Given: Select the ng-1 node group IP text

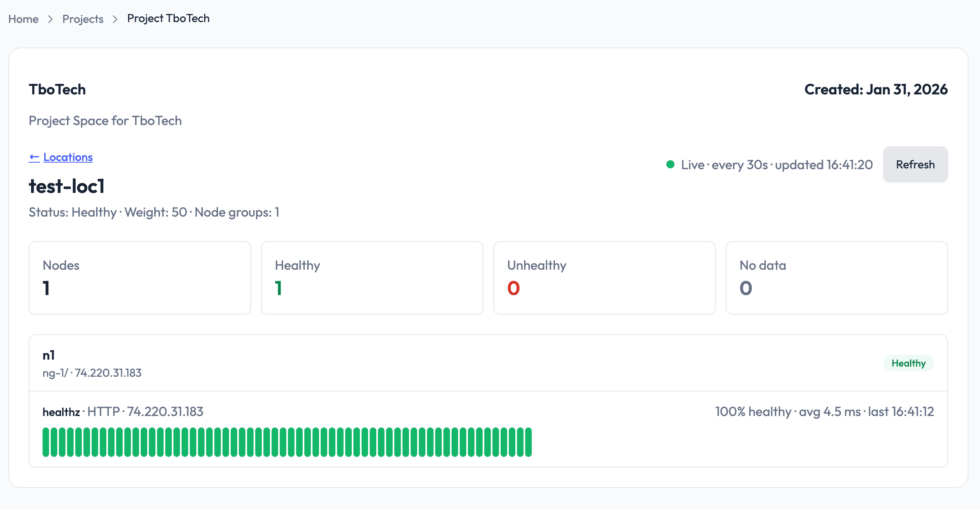Looking at the screenshot, I should coord(92,373).
